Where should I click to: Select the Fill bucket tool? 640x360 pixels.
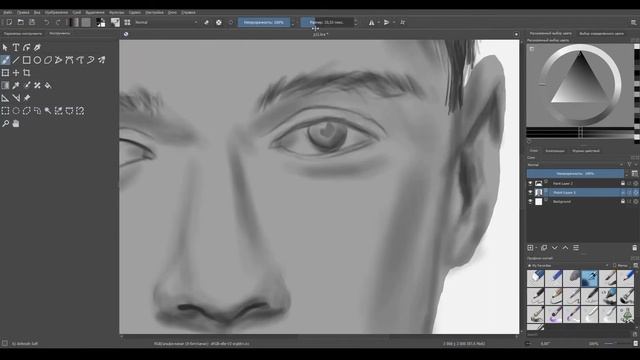48,85
